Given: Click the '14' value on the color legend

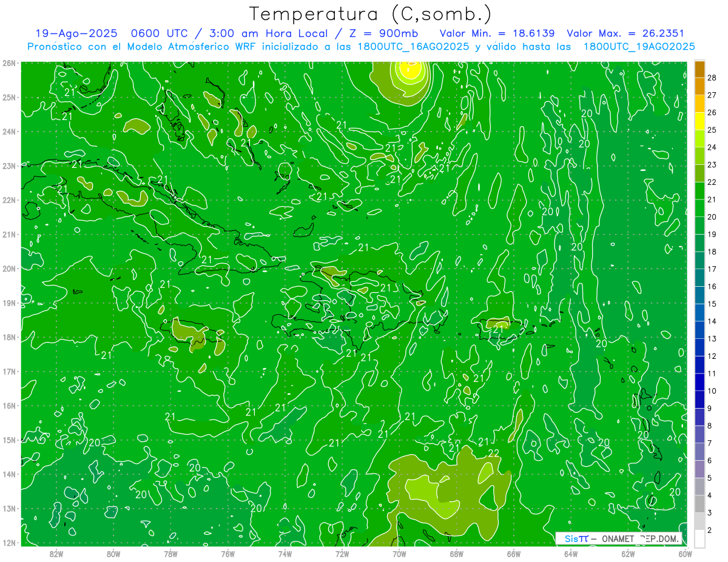Looking at the screenshot, I should point(712,321).
